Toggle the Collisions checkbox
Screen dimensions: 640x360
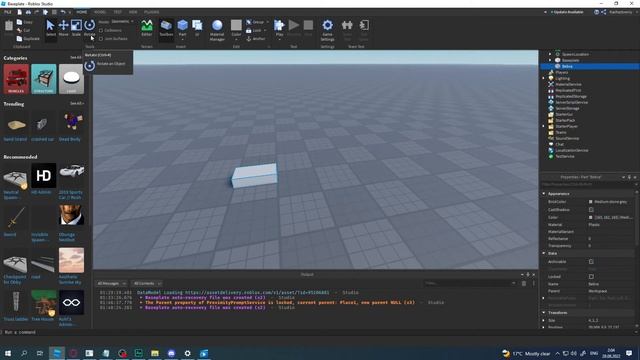click(101, 30)
